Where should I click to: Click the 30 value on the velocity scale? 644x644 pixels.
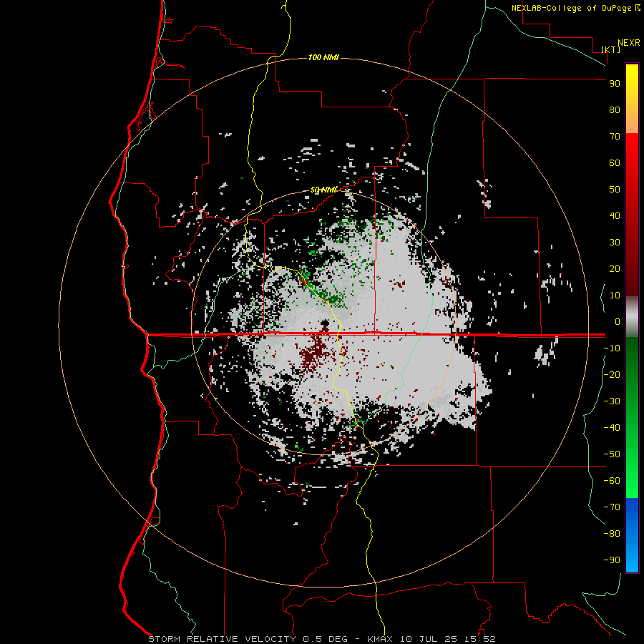point(615,243)
